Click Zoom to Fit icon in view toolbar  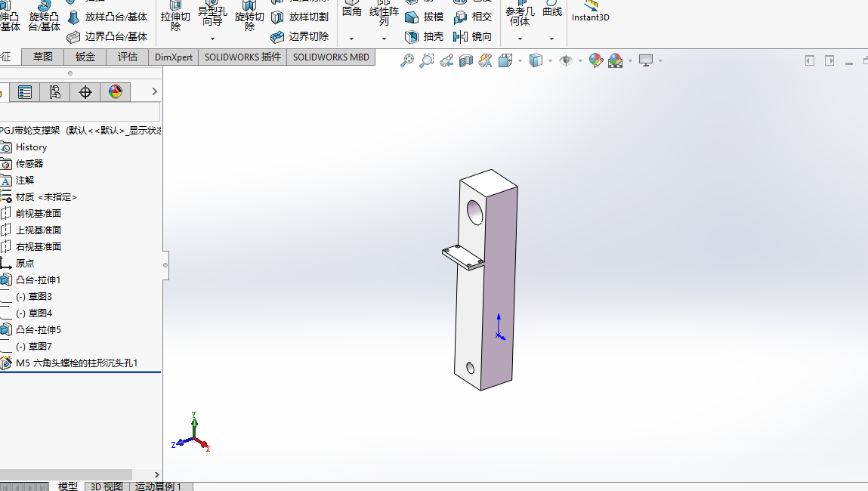(407, 60)
